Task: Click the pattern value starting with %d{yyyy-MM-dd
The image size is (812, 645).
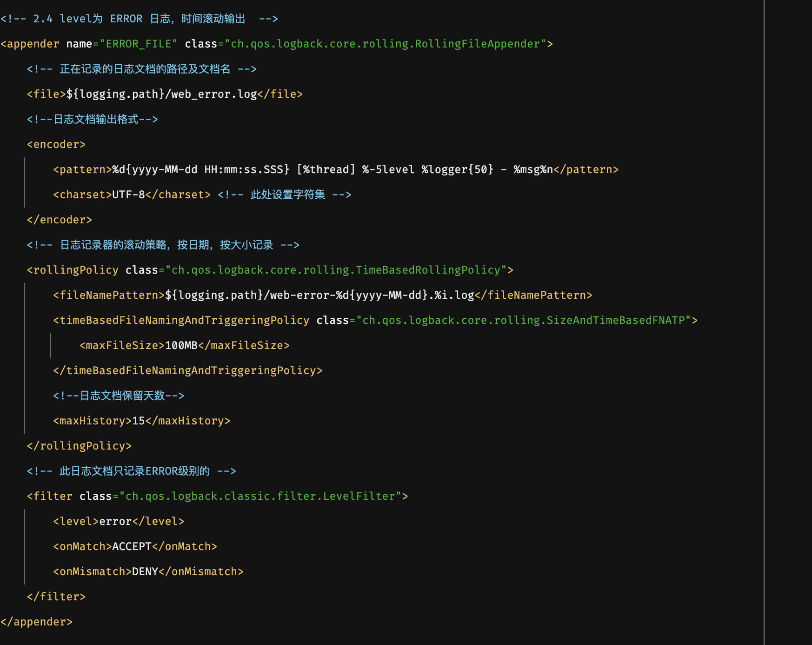Action: (333, 169)
